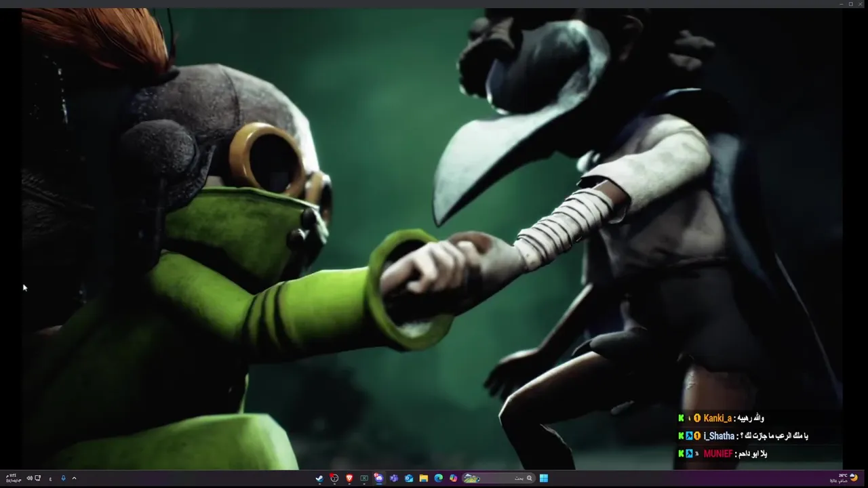This screenshot has height=488, width=868.
Task: Open Microsoft Teams taskbar icon
Action: tap(394, 479)
